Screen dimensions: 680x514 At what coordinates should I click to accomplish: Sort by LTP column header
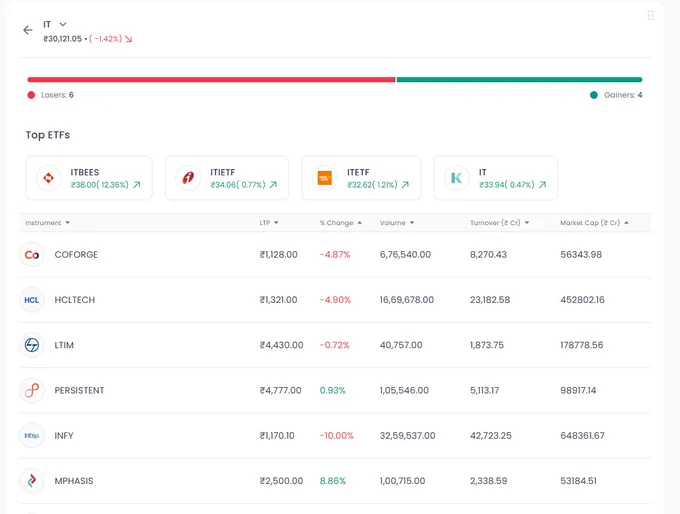(x=269, y=223)
